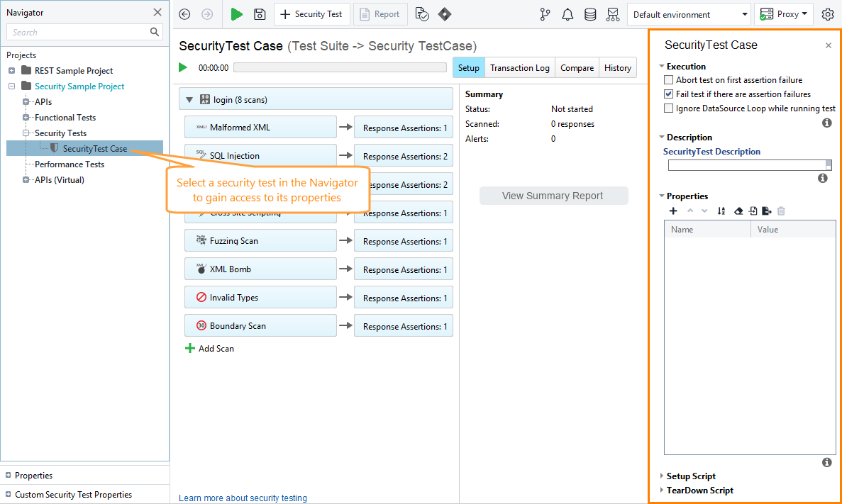Collapse the login scans group chevron

click(x=188, y=98)
